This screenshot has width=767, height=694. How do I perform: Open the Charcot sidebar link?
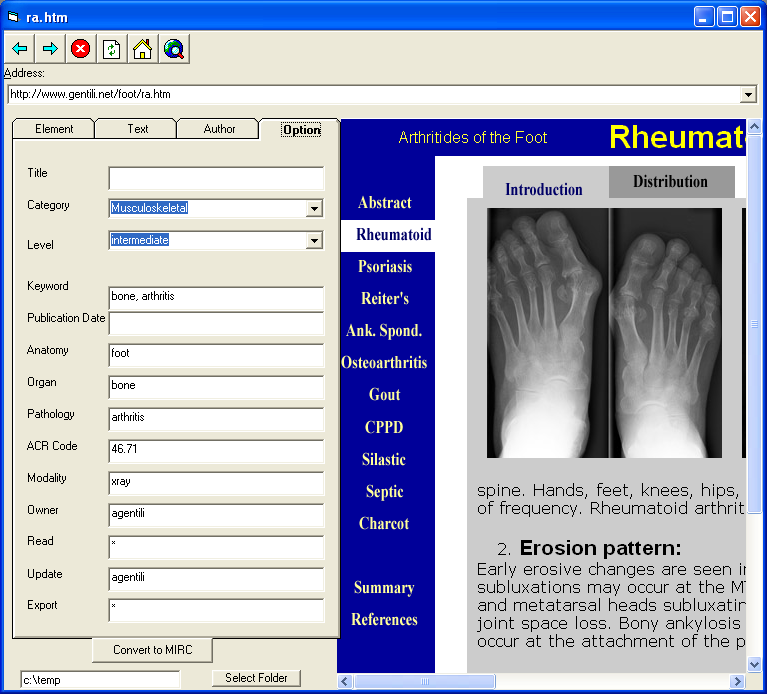(x=384, y=523)
